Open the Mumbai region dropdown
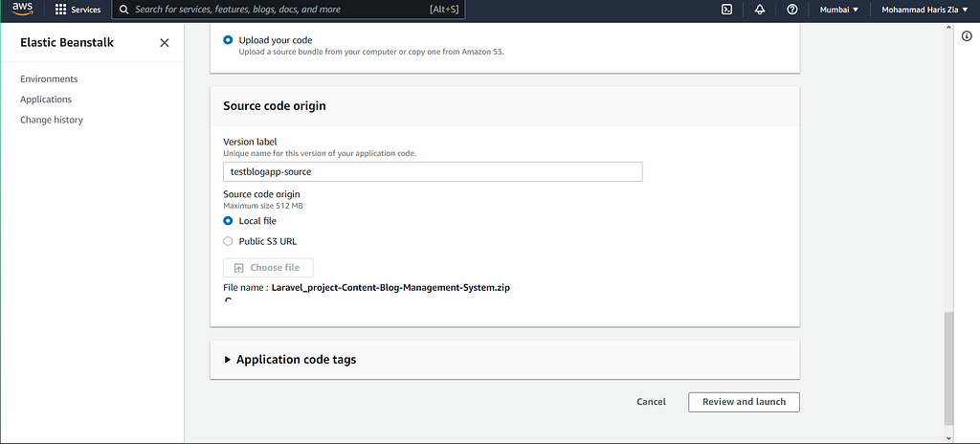 tap(838, 10)
